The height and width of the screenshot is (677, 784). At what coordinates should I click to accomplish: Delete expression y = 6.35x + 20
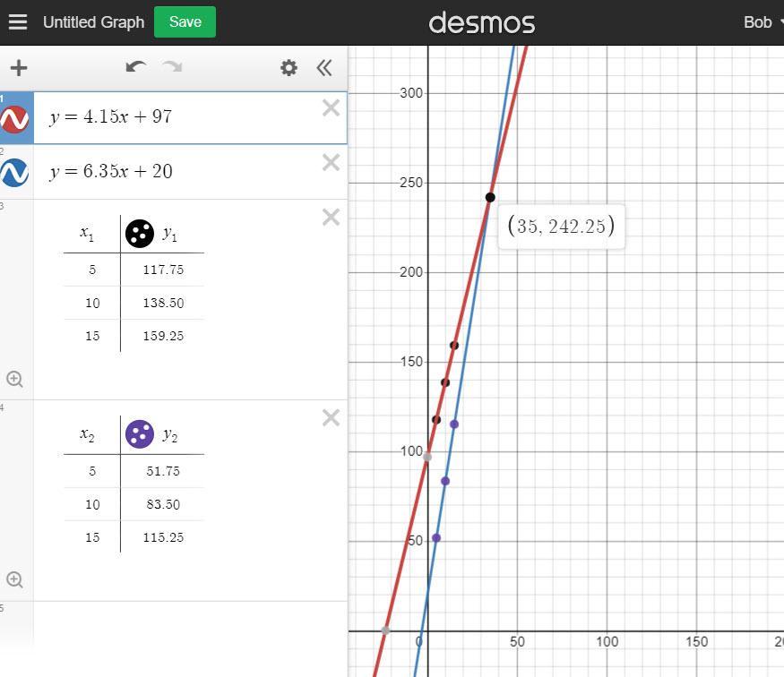tap(331, 162)
